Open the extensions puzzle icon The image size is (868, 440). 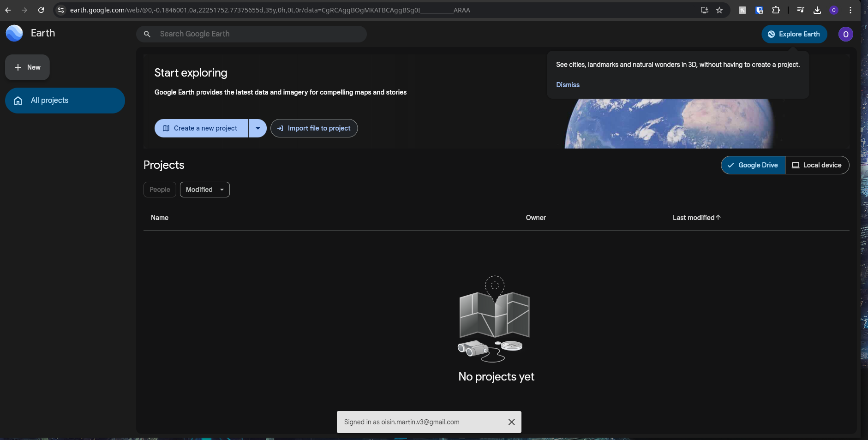click(x=776, y=10)
